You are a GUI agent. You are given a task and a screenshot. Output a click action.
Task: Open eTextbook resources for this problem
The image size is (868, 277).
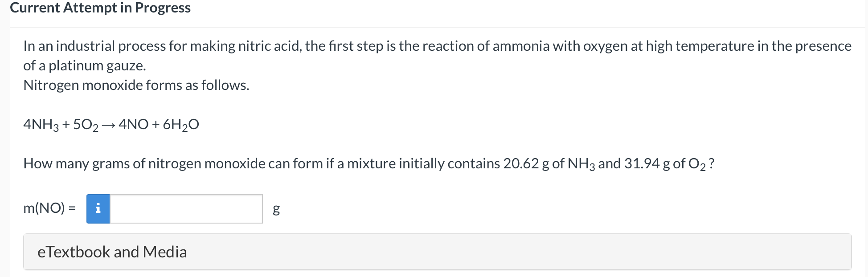112,252
